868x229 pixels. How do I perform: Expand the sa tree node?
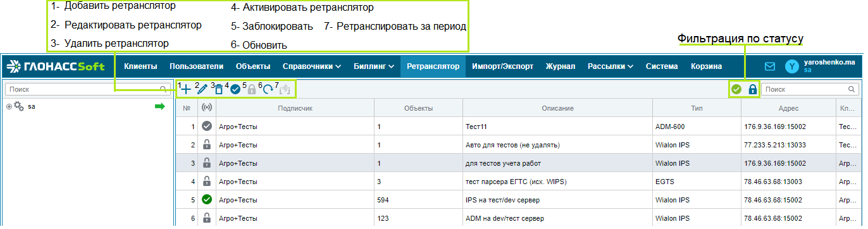point(9,107)
